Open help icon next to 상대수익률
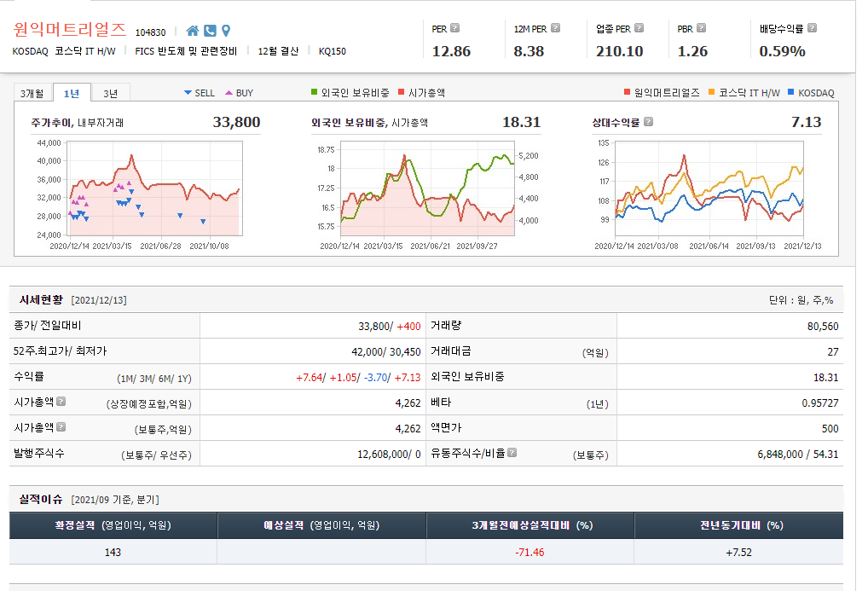The width and height of the screenshot is (868, 591). tap(648, 121)
